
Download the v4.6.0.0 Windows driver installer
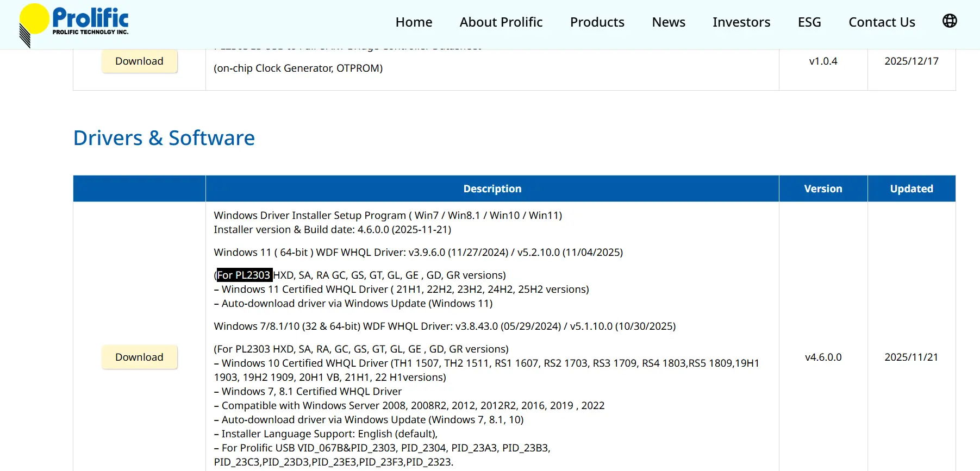point(139,357)
